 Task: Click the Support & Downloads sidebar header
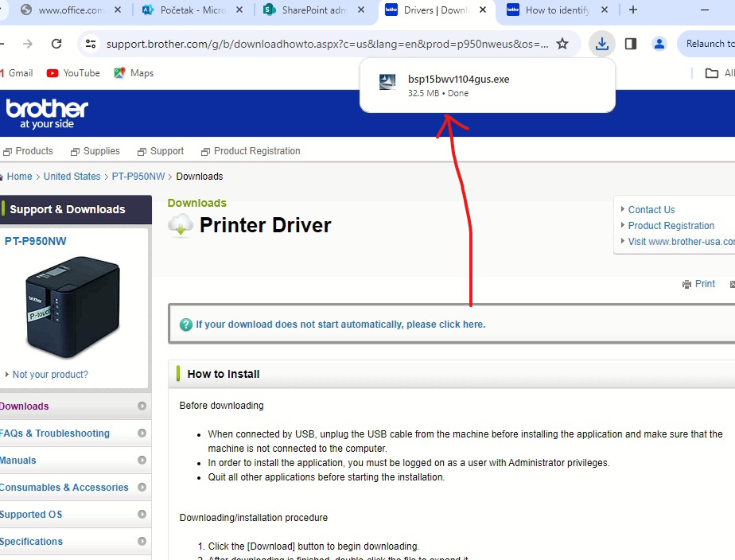[x=76, y=209]
